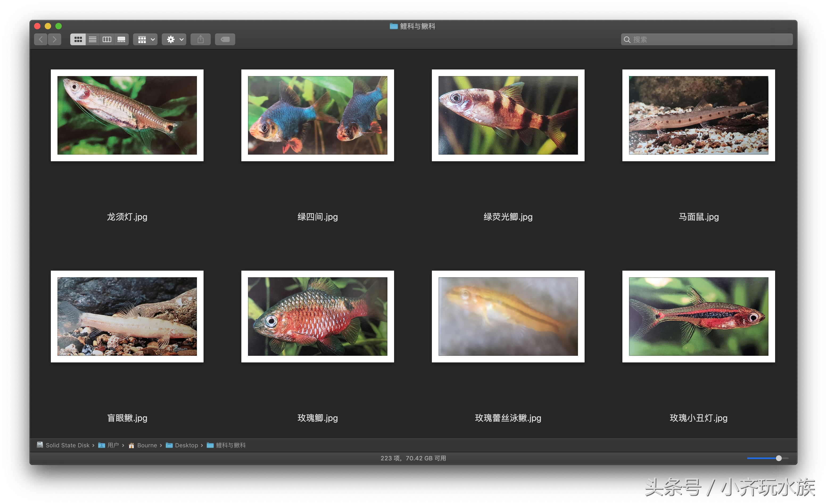This screenshot has height=504, width=827.
Task: Switch to column view
Action: [107, 40]
